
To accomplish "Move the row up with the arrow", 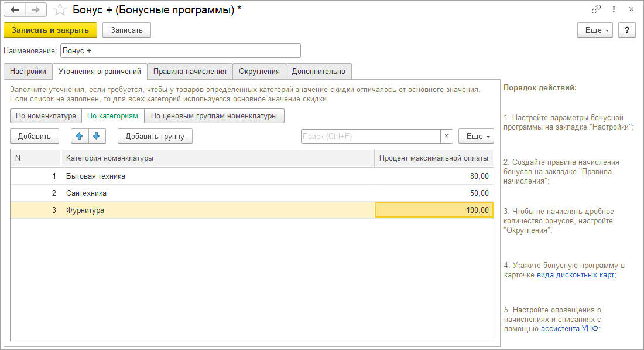I will tap(79, 137).
